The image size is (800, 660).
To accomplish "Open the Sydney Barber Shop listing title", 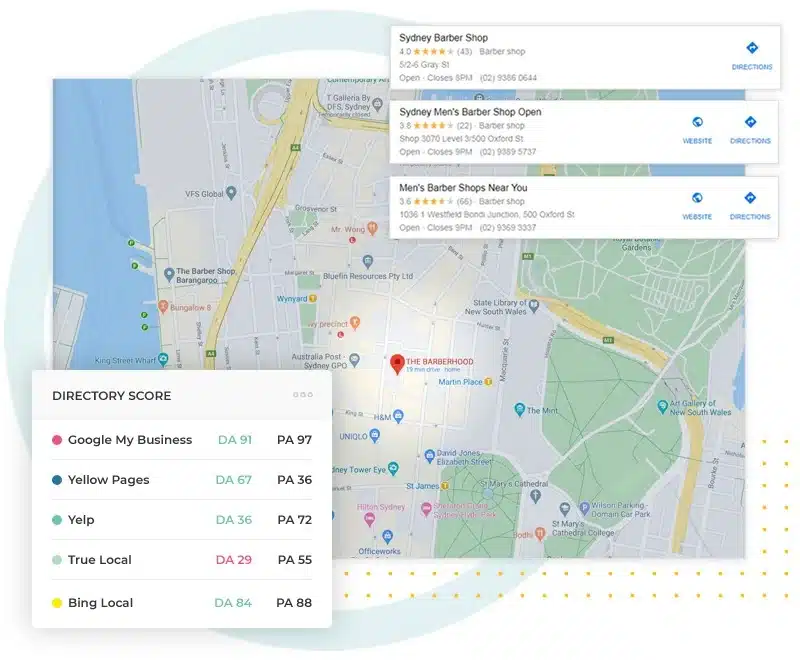I will click(x=443, y=38).
